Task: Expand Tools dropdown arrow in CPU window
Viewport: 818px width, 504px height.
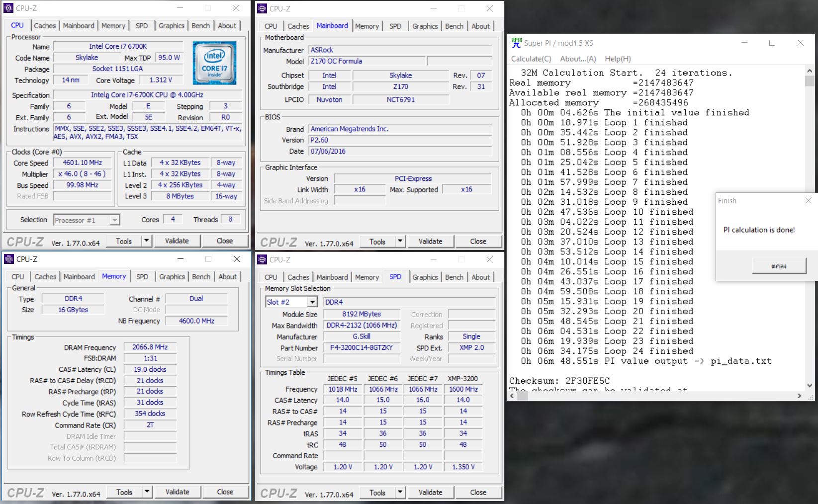Action: pos(146,241)
